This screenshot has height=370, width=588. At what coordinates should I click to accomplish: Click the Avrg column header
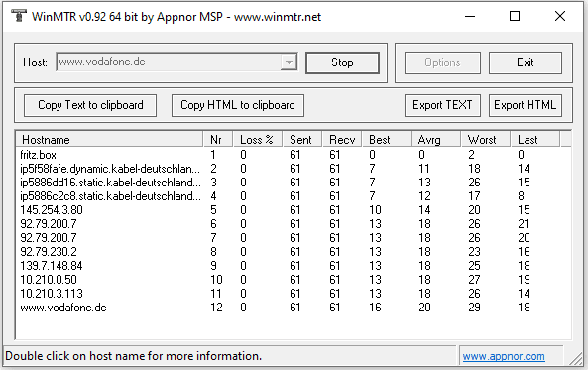point(435,140)
